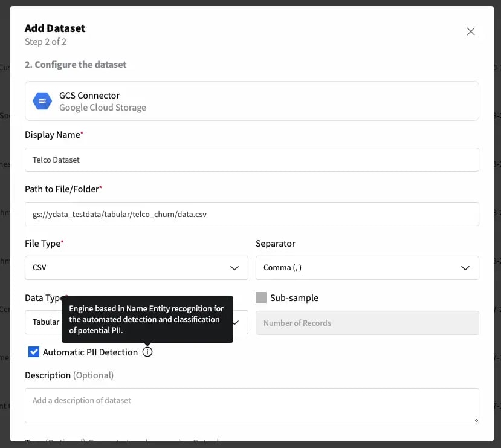Open the File Type dropdown showing CSV
This screenshot has width=501, height=448.
[x=137, y=268]
